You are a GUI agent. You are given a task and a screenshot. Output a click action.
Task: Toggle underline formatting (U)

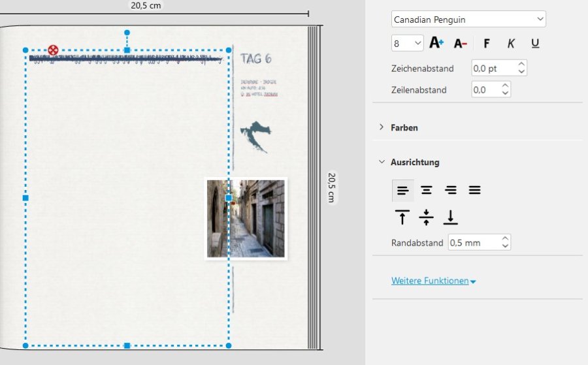pyautogui.click(x=535, y=44)
